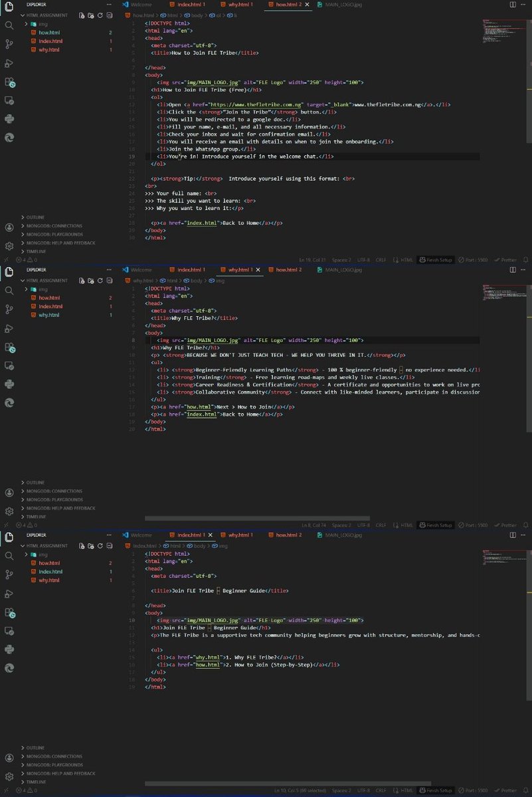Refresh Explorer in the index.html-active window

(x=100, y=545)
